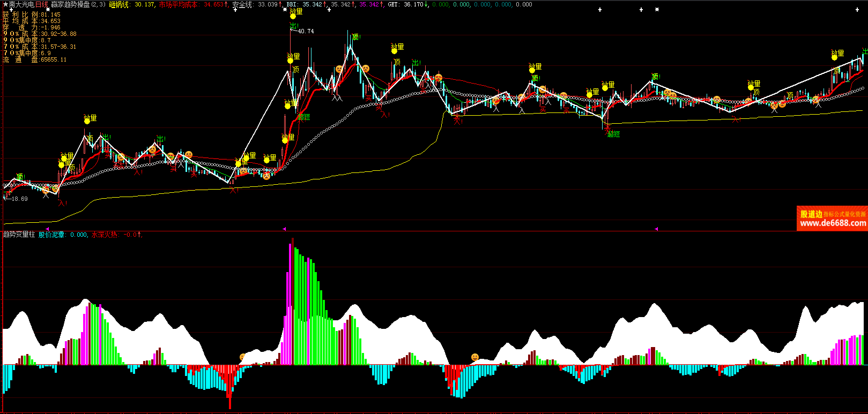This screenshot has height=414, width=868.
Task: Click the star icon before 南大光电
Action: 5,4
